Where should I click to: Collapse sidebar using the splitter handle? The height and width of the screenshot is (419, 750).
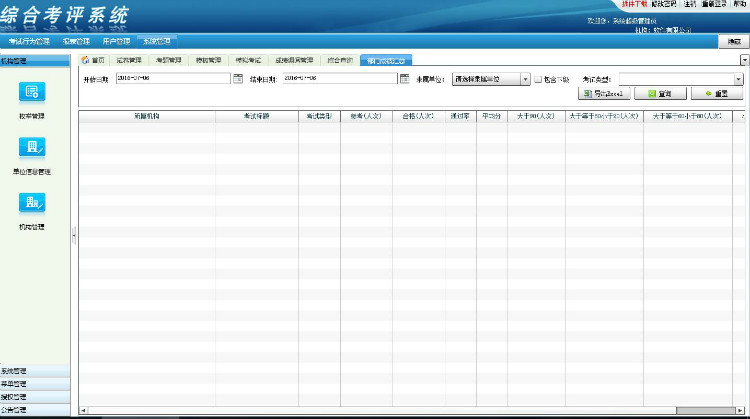click(74, 235)
